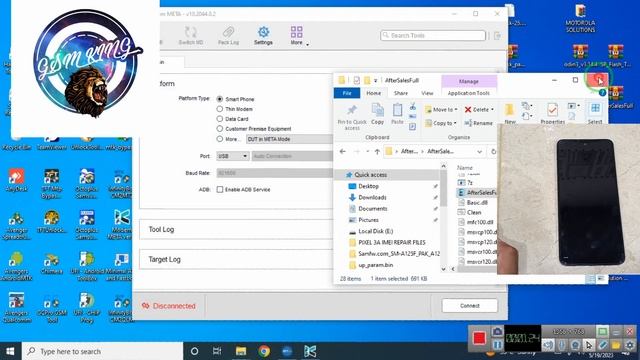Open Pictures in navigation pane
Image resolution: width=640 pixels, height=360 pixels.
click(368, 220)
